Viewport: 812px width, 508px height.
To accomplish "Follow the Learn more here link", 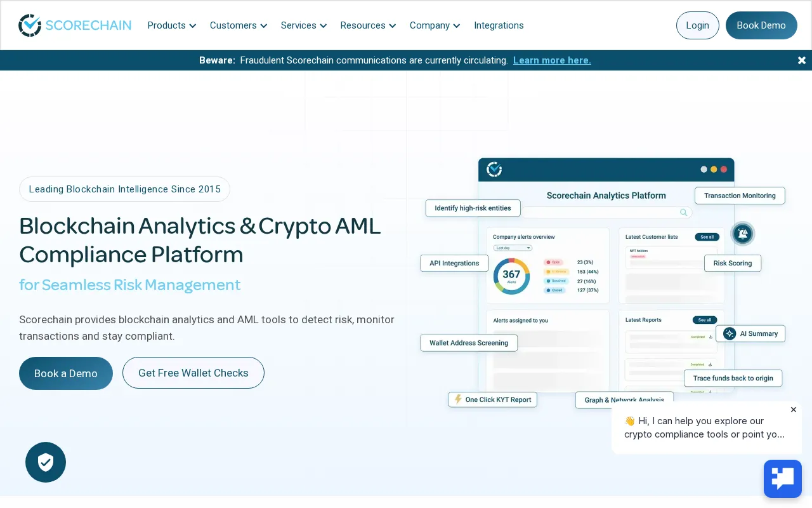I will click(x=552, y=60).
